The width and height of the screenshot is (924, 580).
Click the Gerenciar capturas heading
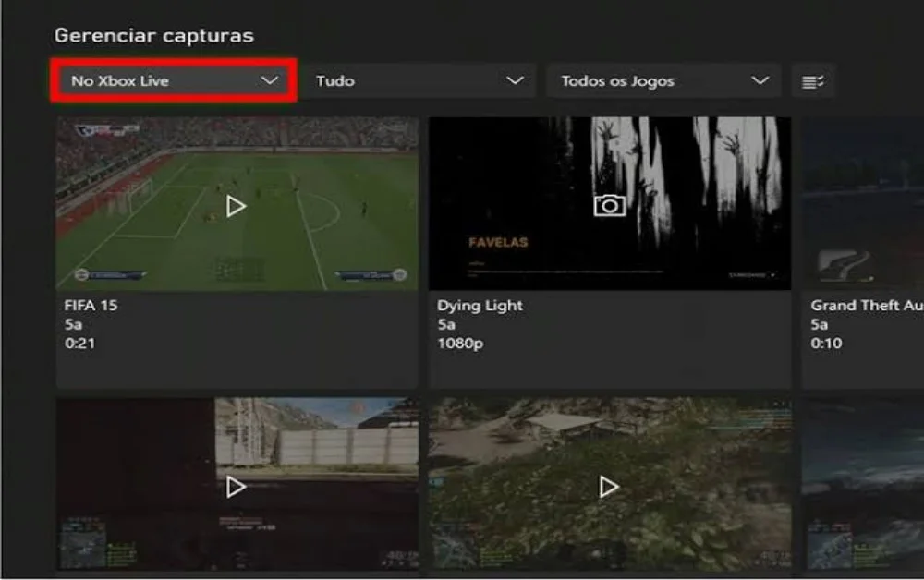[153, 36]
